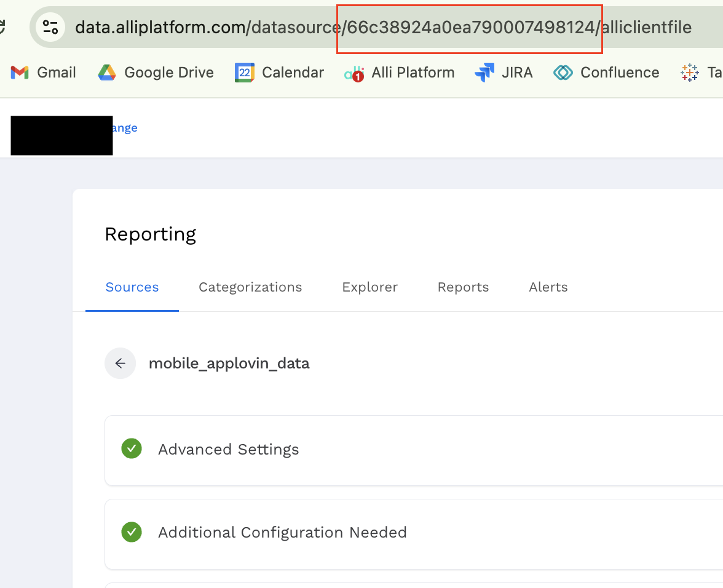Click the site settings icon in address bar
The height and width of the screenshot is (588, 723).
[50, 27]
